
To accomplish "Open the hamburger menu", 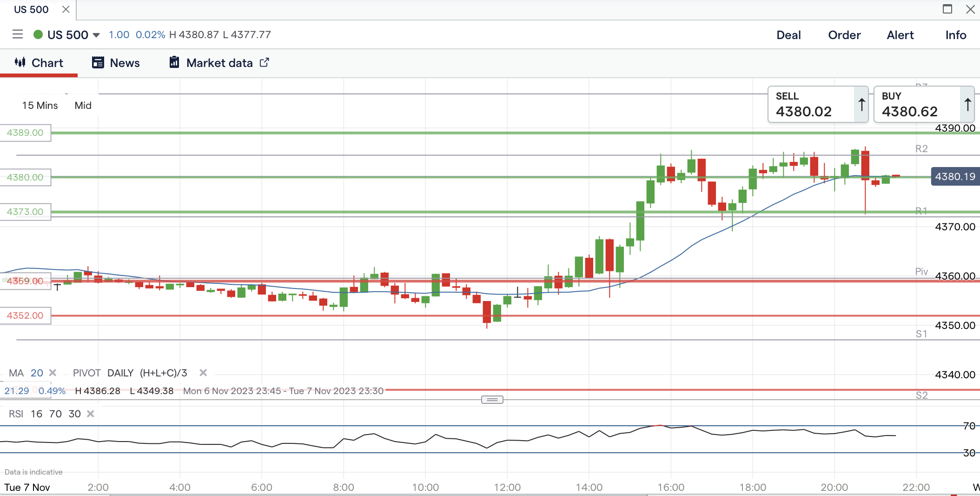I will point(18,34).
